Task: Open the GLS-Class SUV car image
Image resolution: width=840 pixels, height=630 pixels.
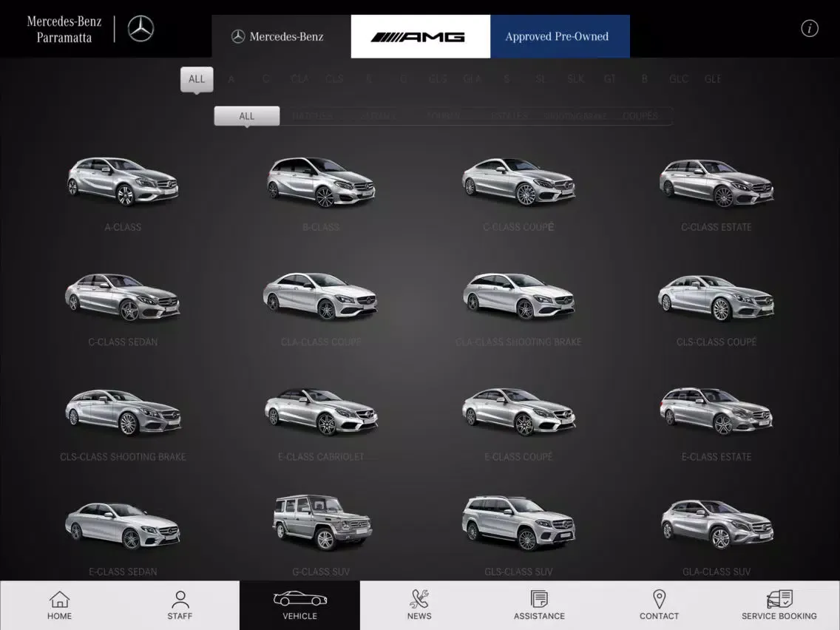Action: point(518,523)
